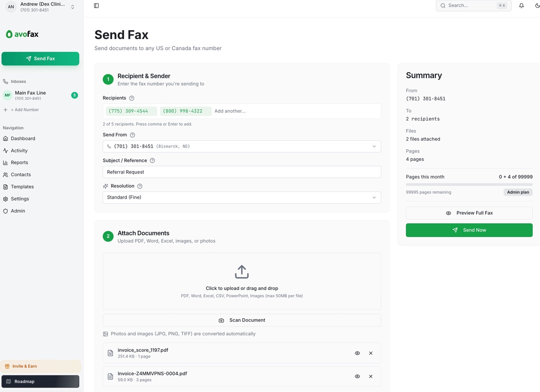Click the search box
This screenshot has width=540, height=392.
(x=473, y=5)
